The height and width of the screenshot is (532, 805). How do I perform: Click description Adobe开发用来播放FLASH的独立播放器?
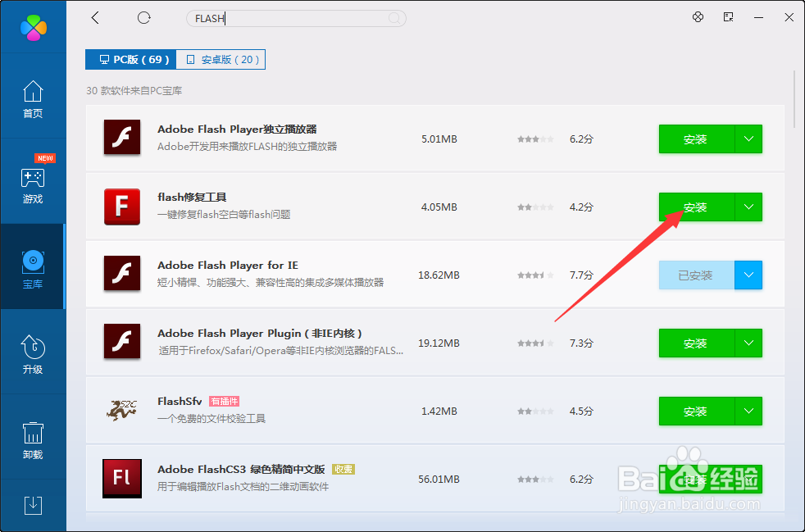tap(248, 147)
